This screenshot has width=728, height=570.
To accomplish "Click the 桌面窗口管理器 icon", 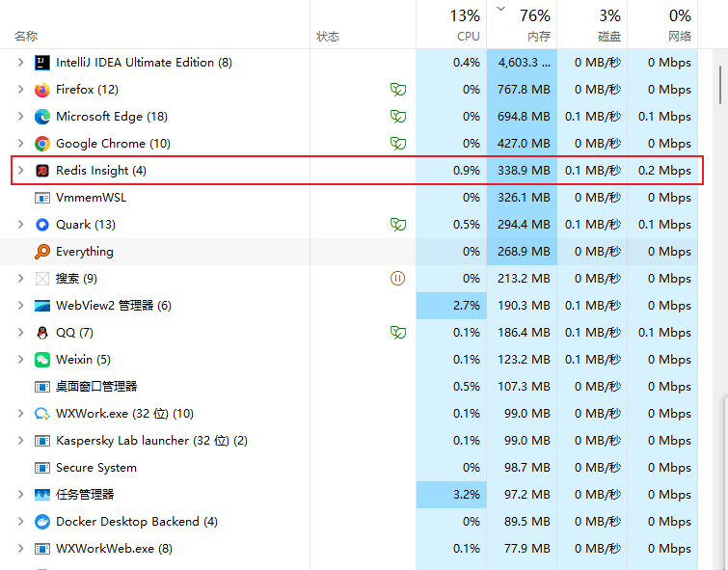I will [42, 387].
